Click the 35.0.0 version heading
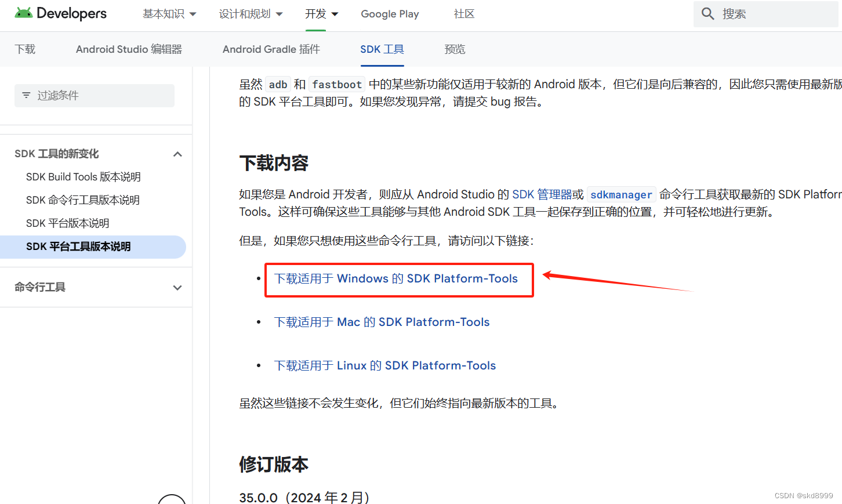This screenshot has width=842, height=504. 304,498
